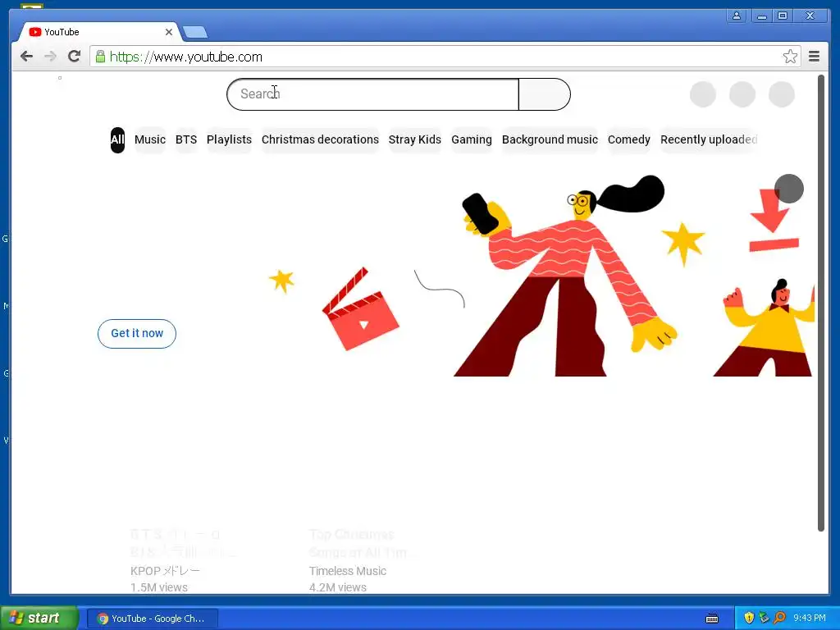Click the keyboard icon in the taskbar
Screen dimensions: 840x630
click(x=712, y=619)
